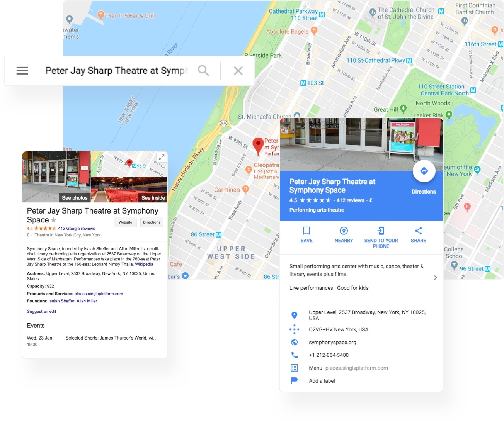
Task: Click Absolute Bagels restaurant marker
Action: 314,31
